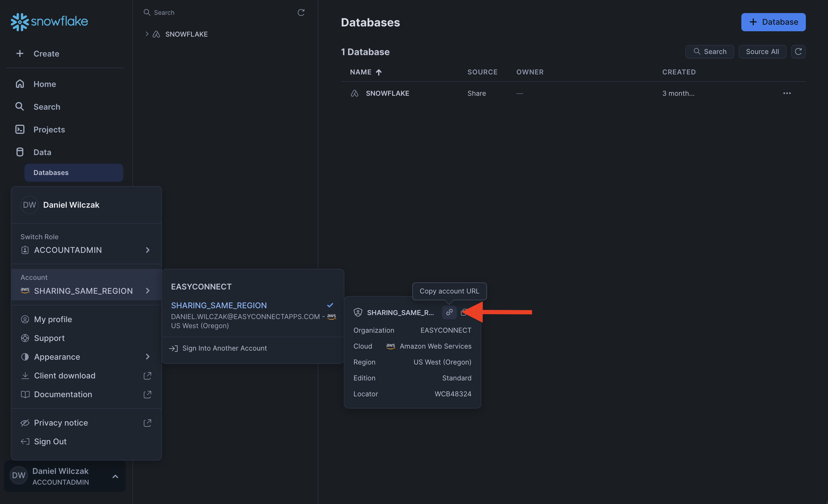The width and height of the screenshot is (828, 504).
Task: Click the account shield icon in details card
Action: click(x=358, y=313)
